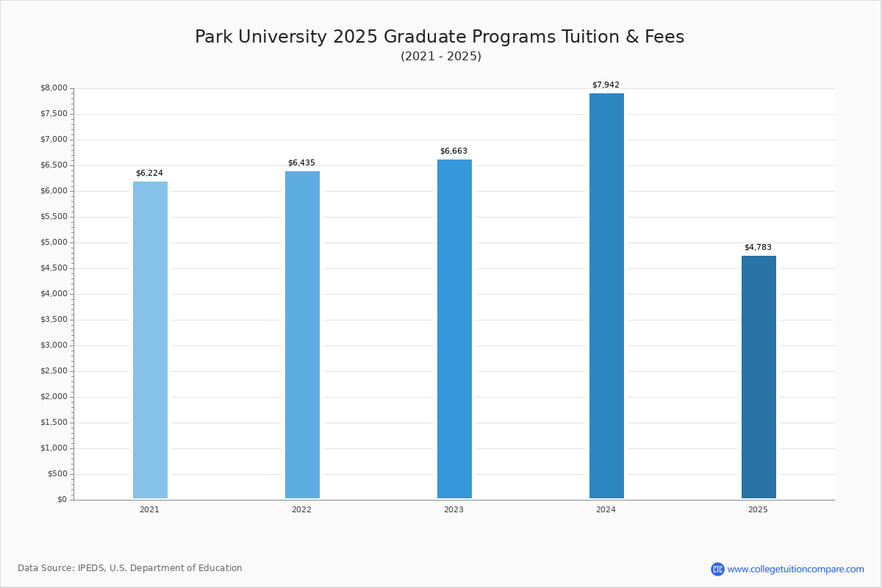The height and width of the screenshot is (588, 882).
Task: Select the $6,435 value label
Action: (301, 163)
